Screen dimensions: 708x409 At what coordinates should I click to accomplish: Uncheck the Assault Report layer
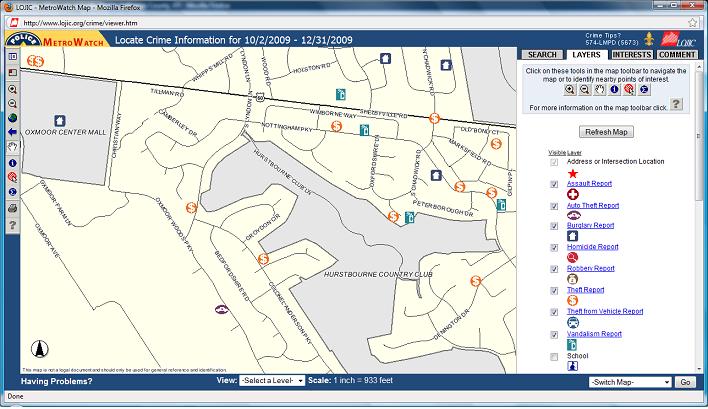[x=555, y=184]
